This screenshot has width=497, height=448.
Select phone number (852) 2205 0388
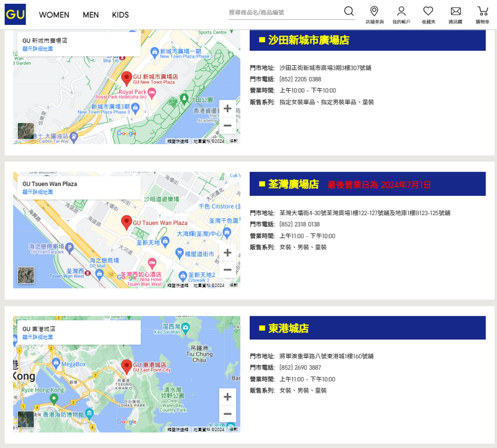click(x=300, y=80)
